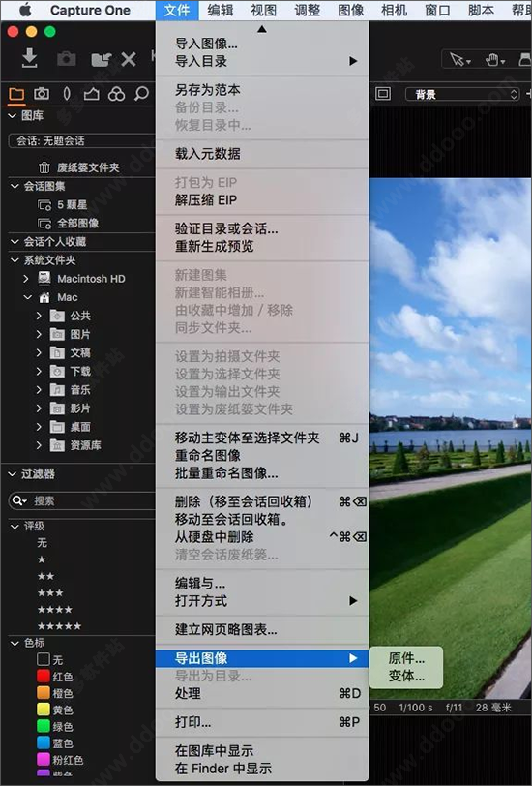Click the X delete icon in toolbar

[129, 60]
